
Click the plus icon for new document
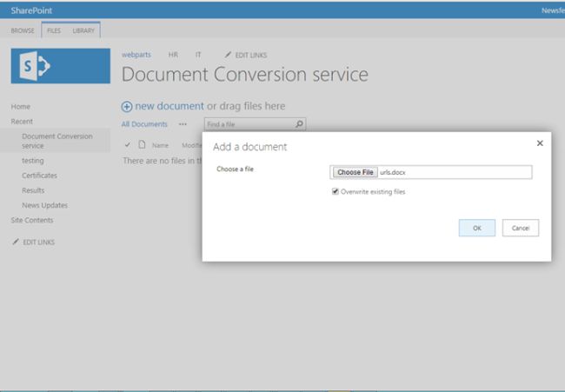coord(127,107)
